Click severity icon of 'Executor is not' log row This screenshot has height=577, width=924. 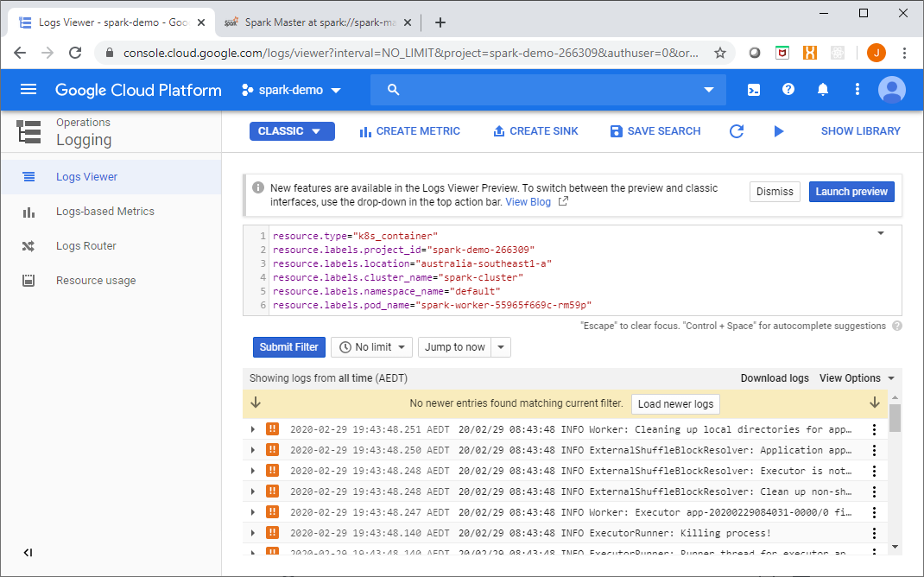point(272,470)
